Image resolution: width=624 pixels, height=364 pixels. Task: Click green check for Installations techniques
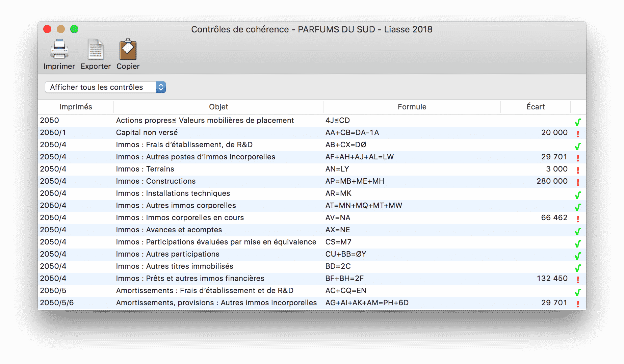pyautogui.click(x=578, y=195)
